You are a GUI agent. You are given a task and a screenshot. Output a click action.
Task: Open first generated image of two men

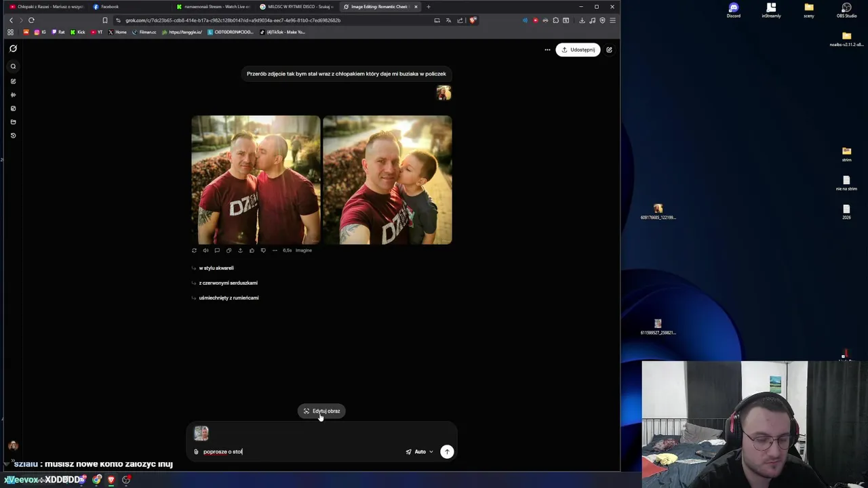click(256, 180)
